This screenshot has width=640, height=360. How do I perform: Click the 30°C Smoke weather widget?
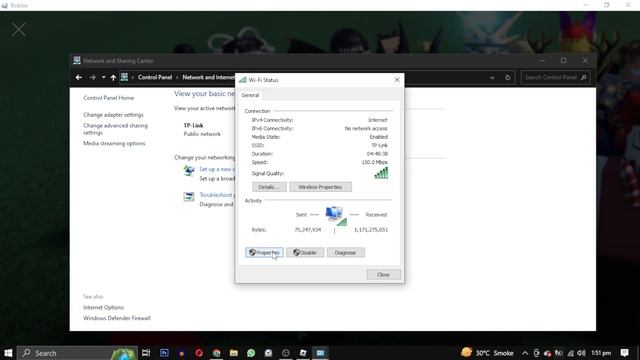coord(487,353)
